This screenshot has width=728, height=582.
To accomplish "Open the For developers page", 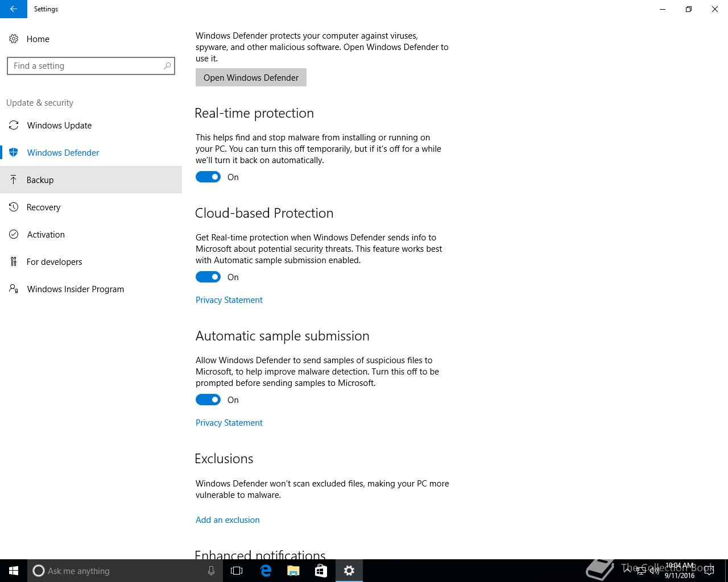I will point(91,261).
